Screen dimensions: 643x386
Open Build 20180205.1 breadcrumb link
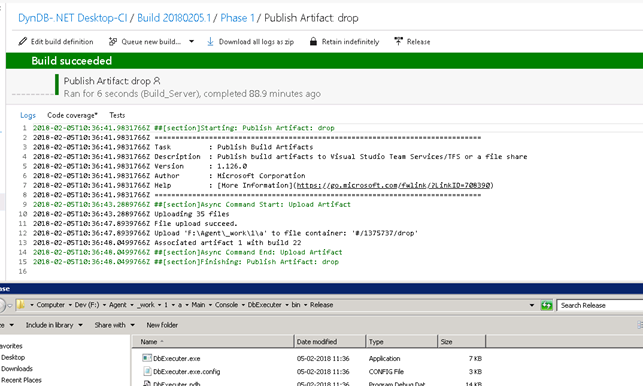click(174, 18)
